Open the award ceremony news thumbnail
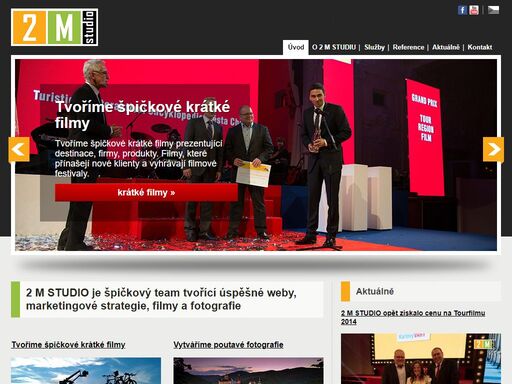 (x=421, y=359)
